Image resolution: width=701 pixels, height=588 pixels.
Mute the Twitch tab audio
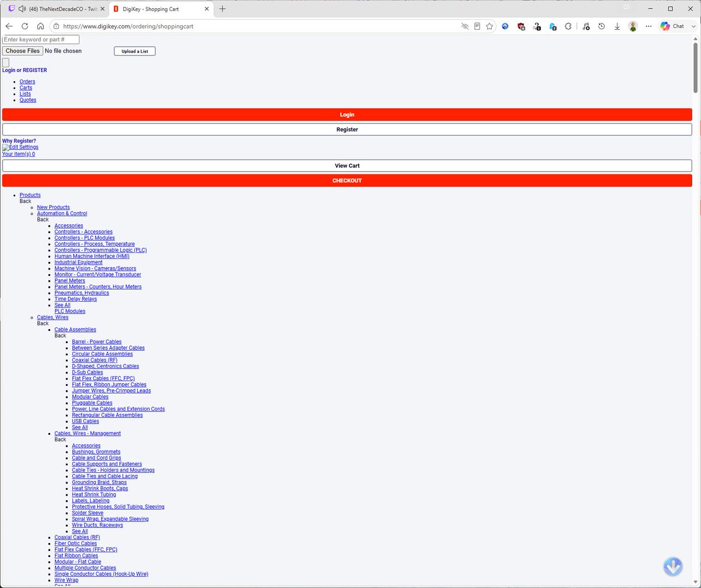pos(22,9)
